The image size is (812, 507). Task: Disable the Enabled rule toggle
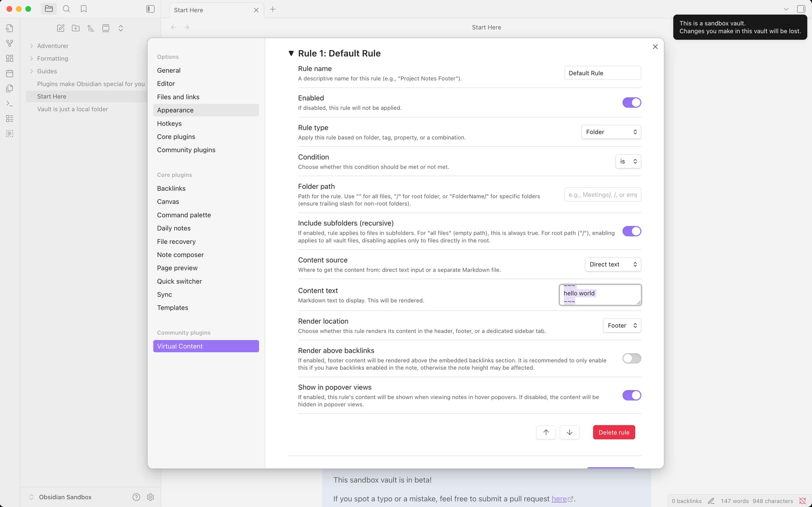[x=631, y=102]
